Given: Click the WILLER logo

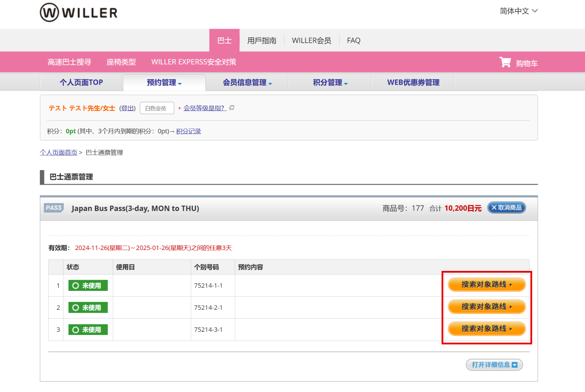Looking at the screenshot, I should 79,13.
